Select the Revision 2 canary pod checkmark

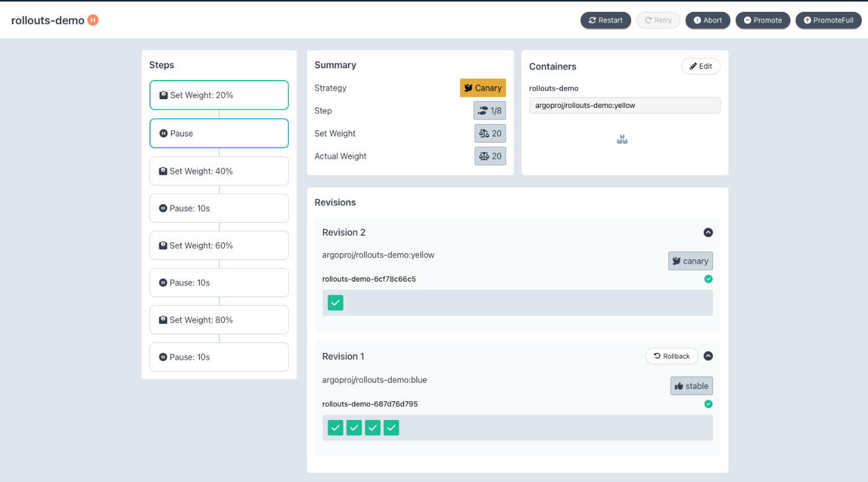pyautogui.click(x=335, y=303)
